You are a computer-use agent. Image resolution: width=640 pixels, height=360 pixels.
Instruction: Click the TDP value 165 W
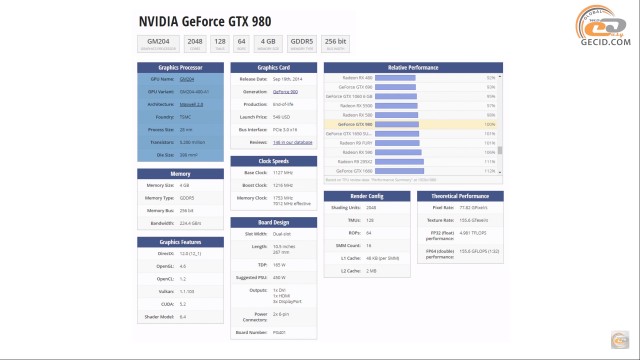pos(279,265)
